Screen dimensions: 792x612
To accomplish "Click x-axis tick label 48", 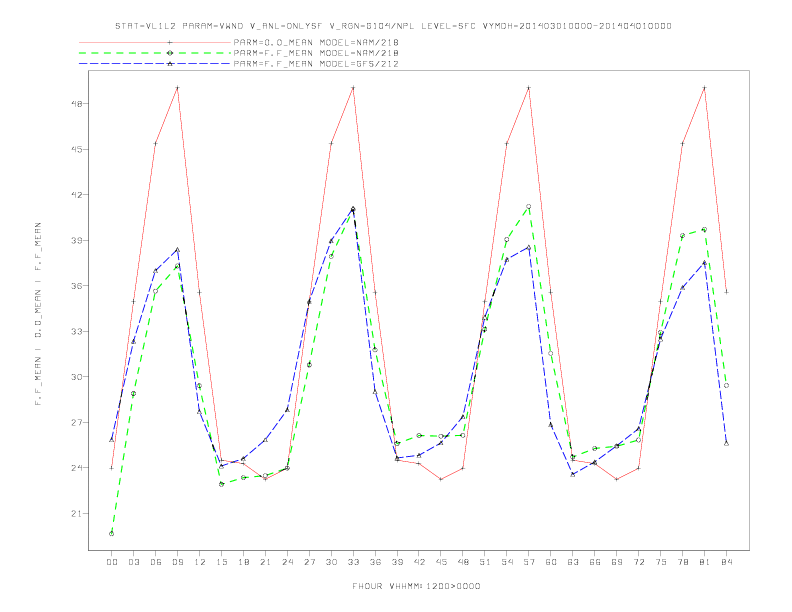I will point(463,562).
